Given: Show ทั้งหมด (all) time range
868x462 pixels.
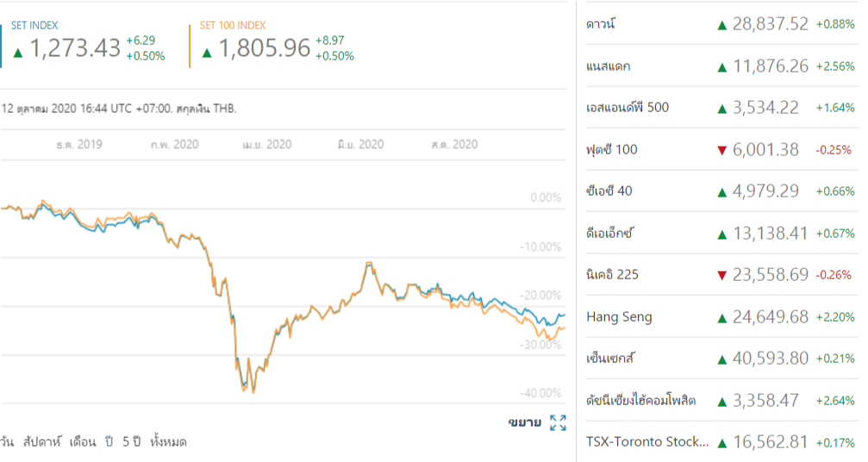Looking at the screenshot, I should point(168,441).
